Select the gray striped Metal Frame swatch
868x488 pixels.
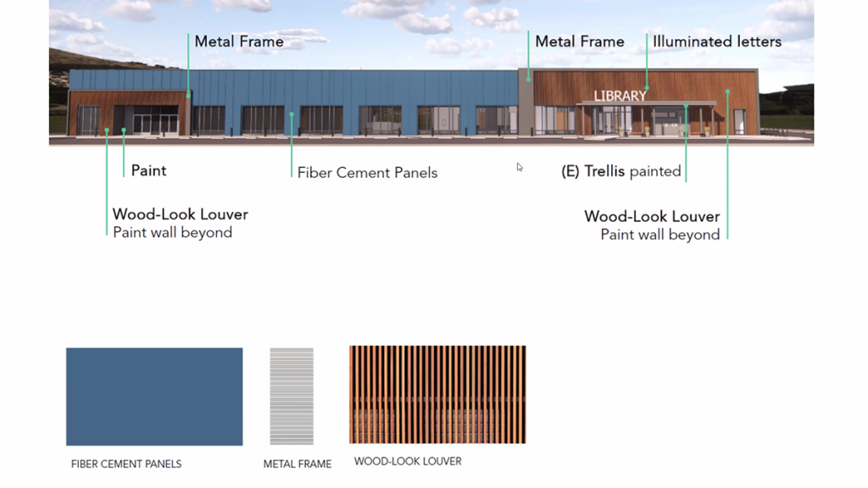[x=292, y=396]
